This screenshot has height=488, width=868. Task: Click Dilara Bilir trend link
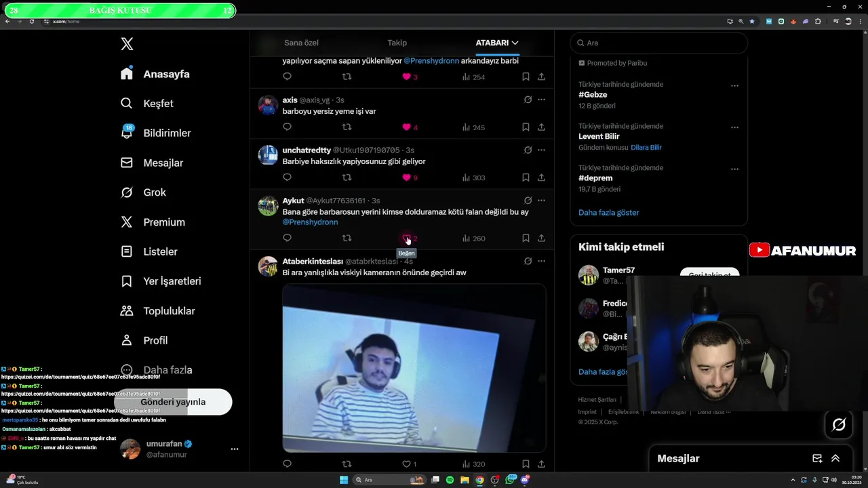[646, 147]
